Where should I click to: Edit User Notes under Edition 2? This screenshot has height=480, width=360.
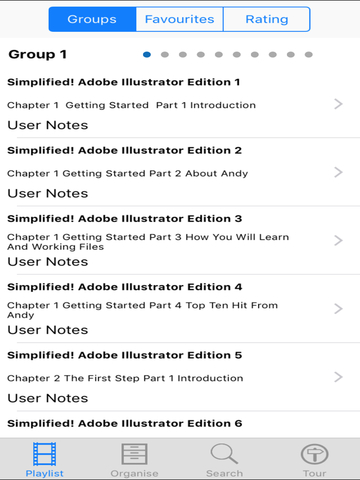coord(48,193)
